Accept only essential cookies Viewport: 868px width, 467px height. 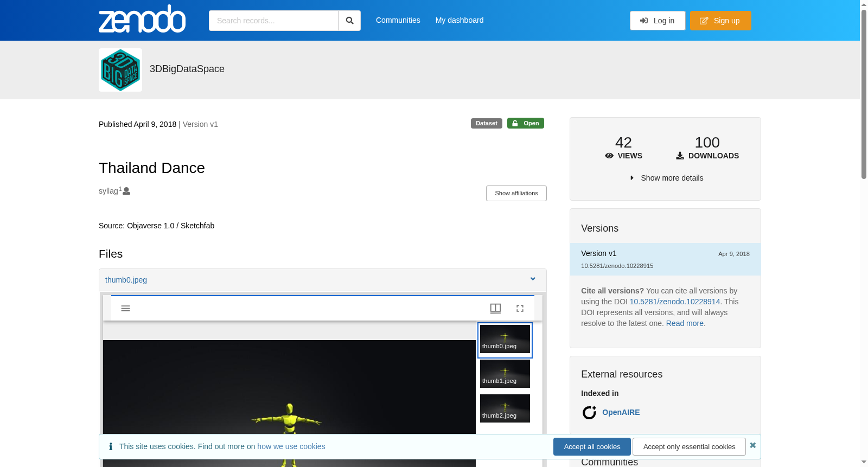pos(689,446)
